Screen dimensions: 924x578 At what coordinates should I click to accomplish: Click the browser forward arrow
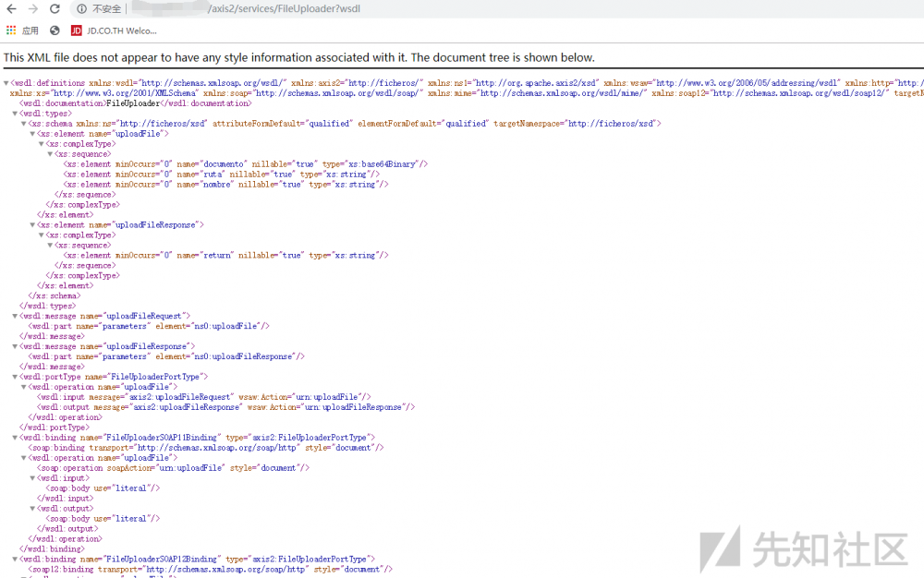33,9
